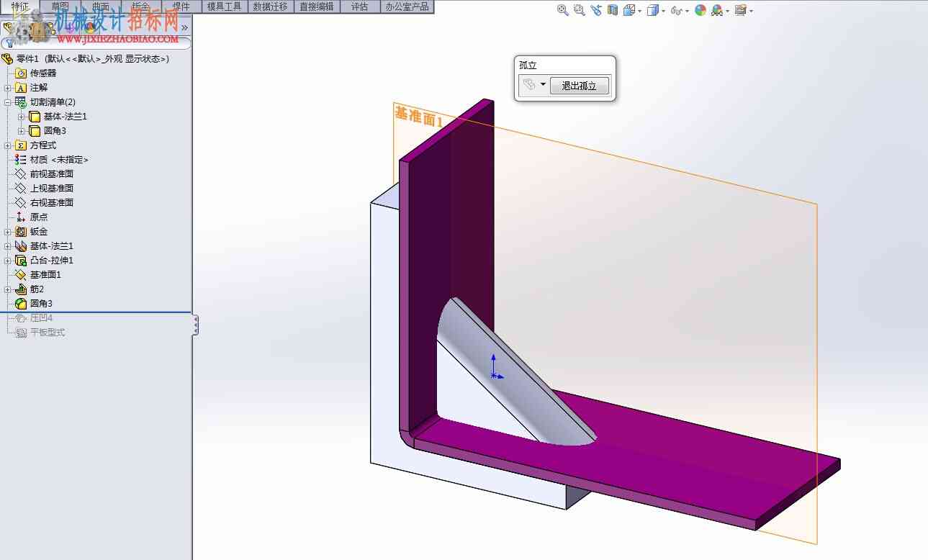Open the Apply Scene dropdown arrow

click(727, 11)
